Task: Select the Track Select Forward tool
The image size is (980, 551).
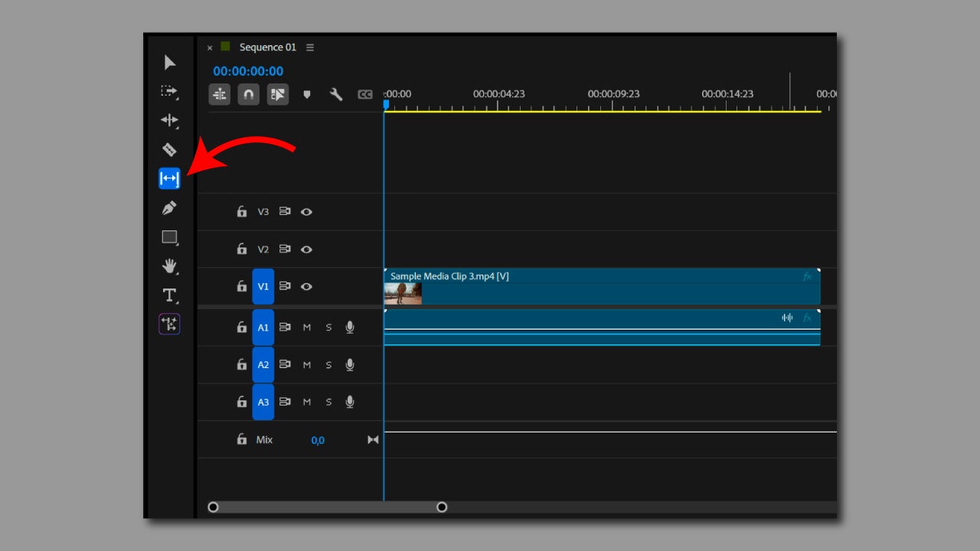Action: pos(169,92)
